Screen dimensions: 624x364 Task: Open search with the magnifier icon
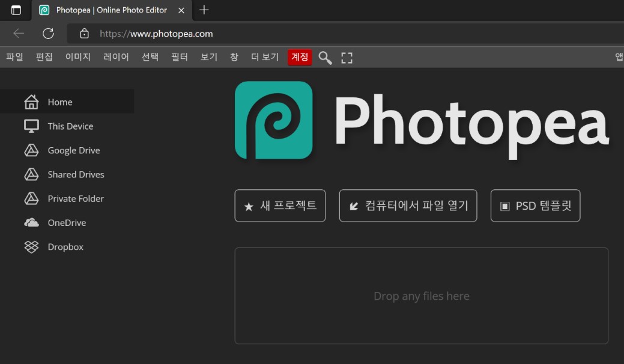pos(325,58)
